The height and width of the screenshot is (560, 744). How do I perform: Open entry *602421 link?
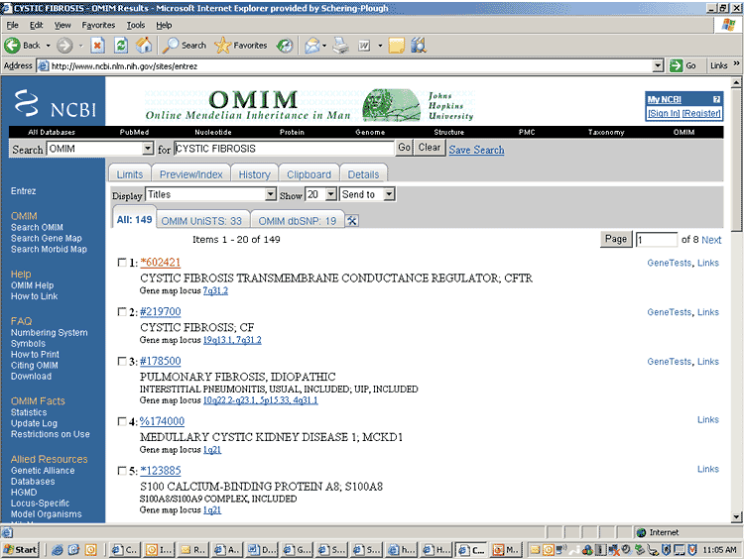[x=161, y=263]
